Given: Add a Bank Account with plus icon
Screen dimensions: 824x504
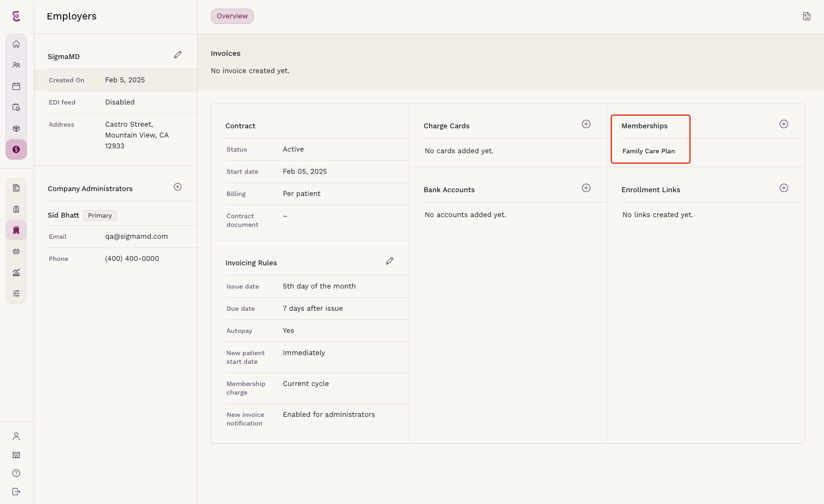Looking at the screenshot, I should point(586,188).
